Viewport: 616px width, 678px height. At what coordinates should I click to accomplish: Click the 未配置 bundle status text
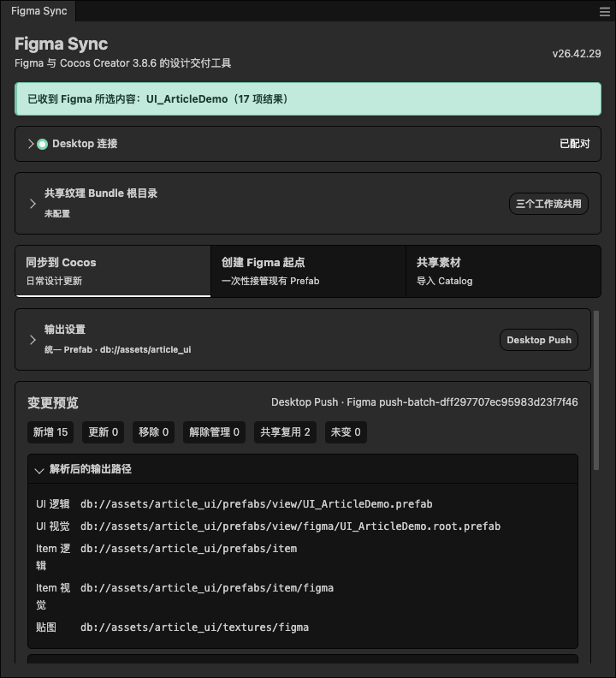57,214
